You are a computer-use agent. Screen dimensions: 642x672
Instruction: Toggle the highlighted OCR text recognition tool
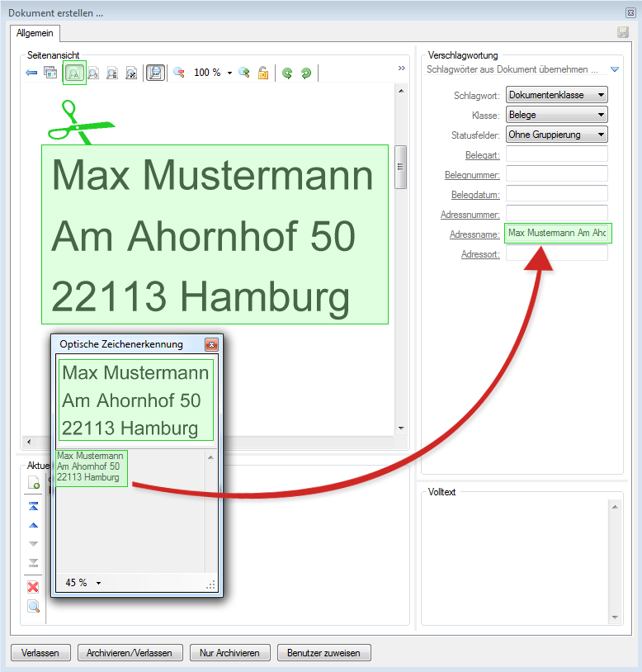pyautogui.click(x=74, y=73)
